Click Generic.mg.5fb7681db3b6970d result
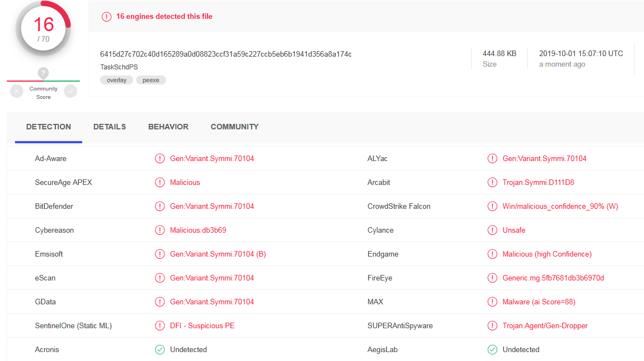The width and height of the screenshot is (644, 361). click(554, 278)
